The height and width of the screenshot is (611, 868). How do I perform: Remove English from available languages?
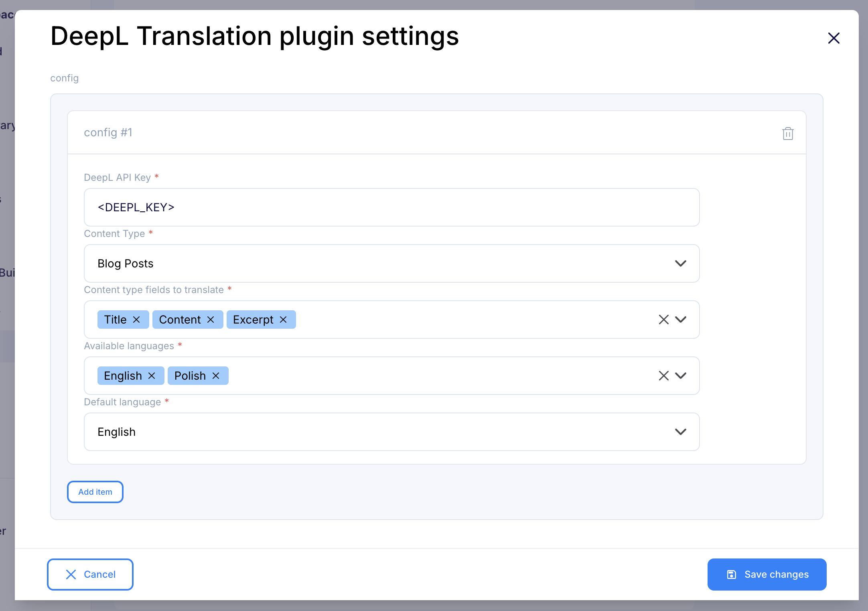[x=152, y=376]
